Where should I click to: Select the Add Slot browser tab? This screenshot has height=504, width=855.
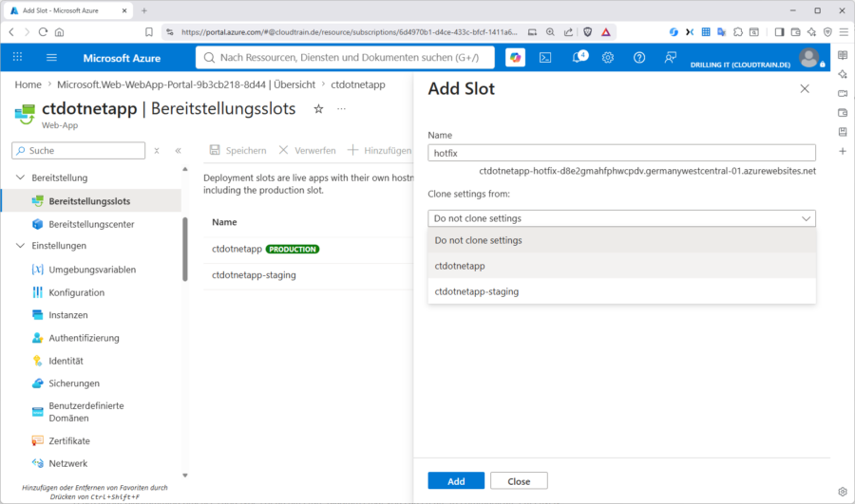click(x=68, y=10)
